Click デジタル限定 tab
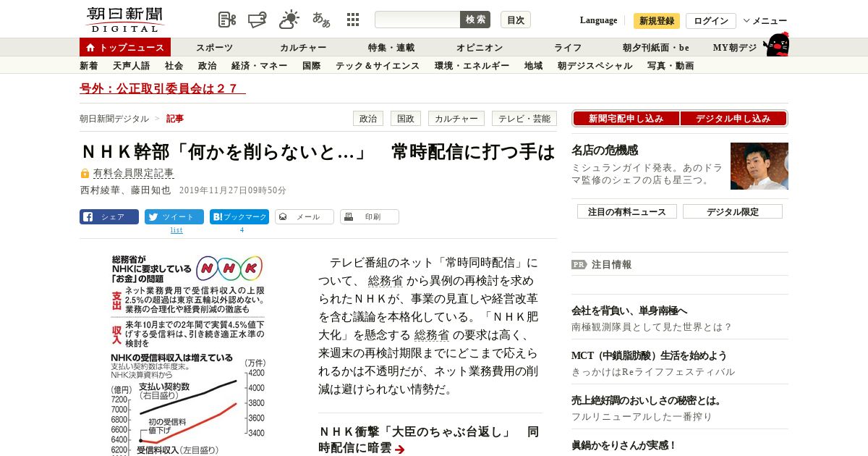868x456 pixels. pyautogui.click(x=733, y=211)
